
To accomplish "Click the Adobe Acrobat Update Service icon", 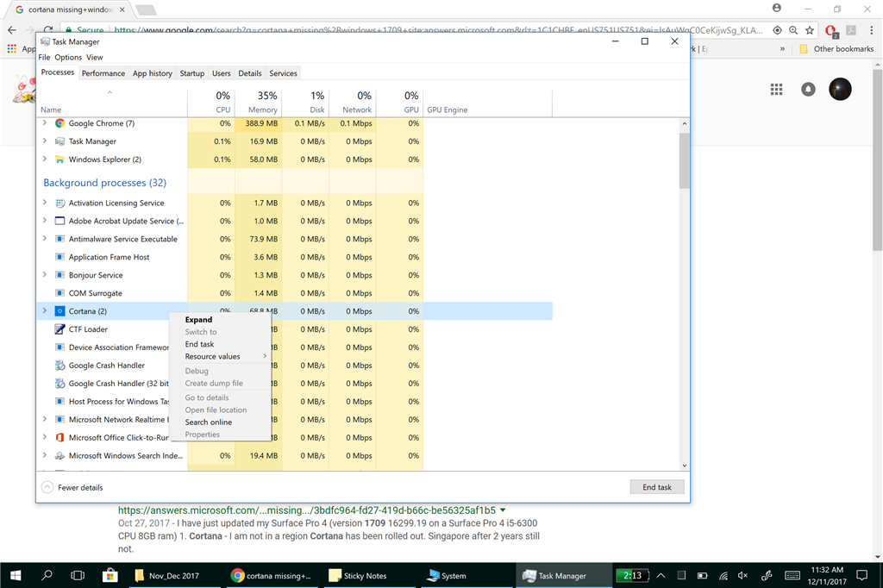I will pos(59,221).
